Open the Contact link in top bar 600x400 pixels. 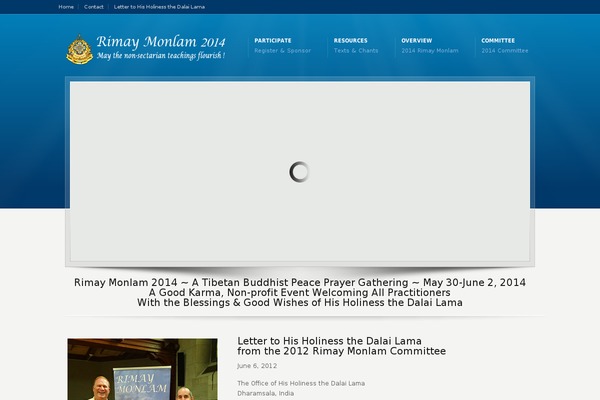click(x=94, y=7)
